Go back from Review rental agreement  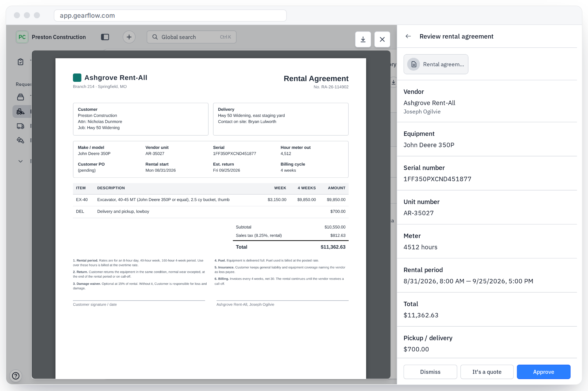[408, 36]
